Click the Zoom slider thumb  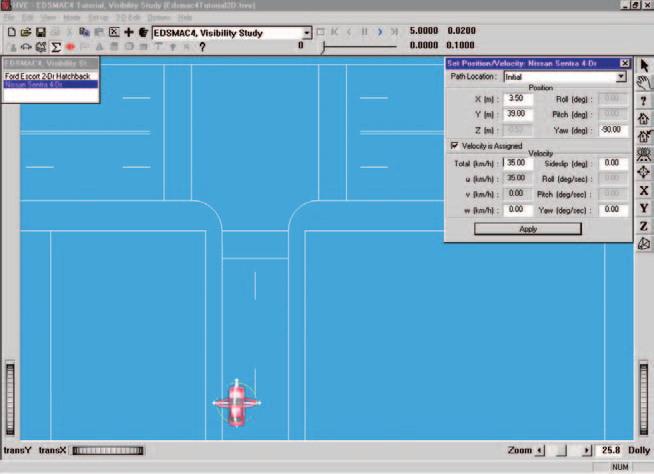562,451
